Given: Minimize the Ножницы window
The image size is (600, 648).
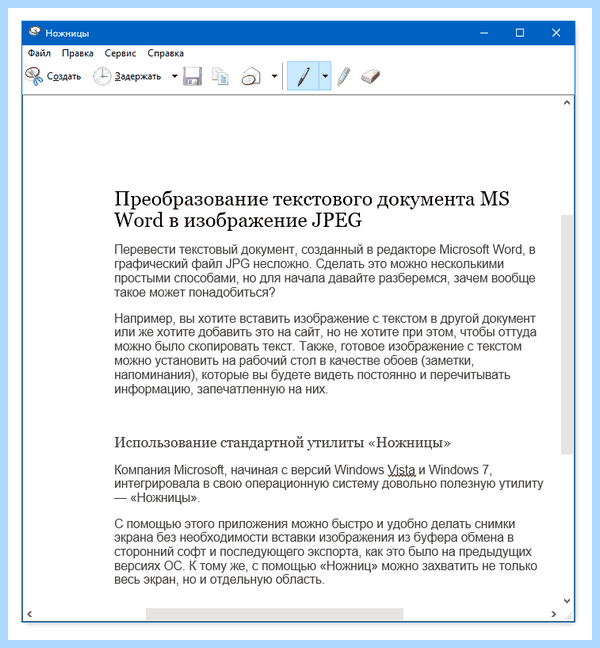Looking at the screenshot, I should click(484, 33).
